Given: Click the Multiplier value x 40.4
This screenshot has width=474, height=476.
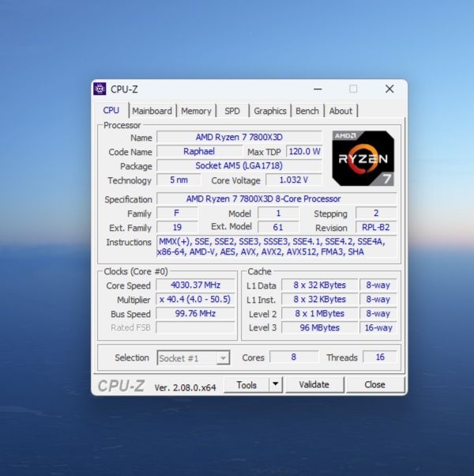Looking at the screenshot, I should (195, 300).
